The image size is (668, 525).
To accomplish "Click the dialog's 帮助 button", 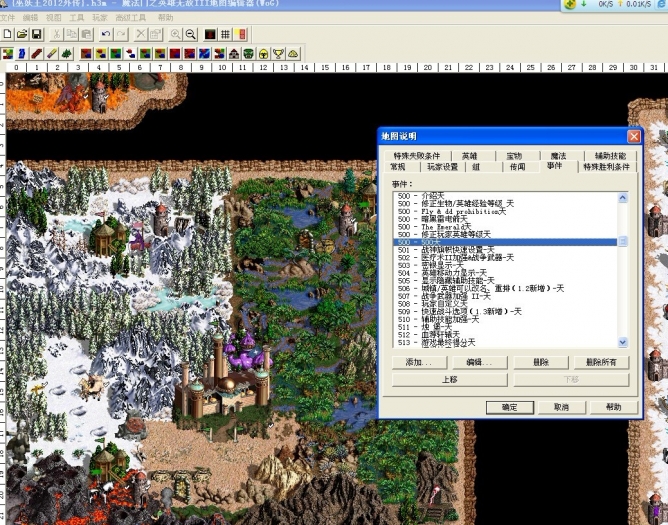I will pos(613,407).
